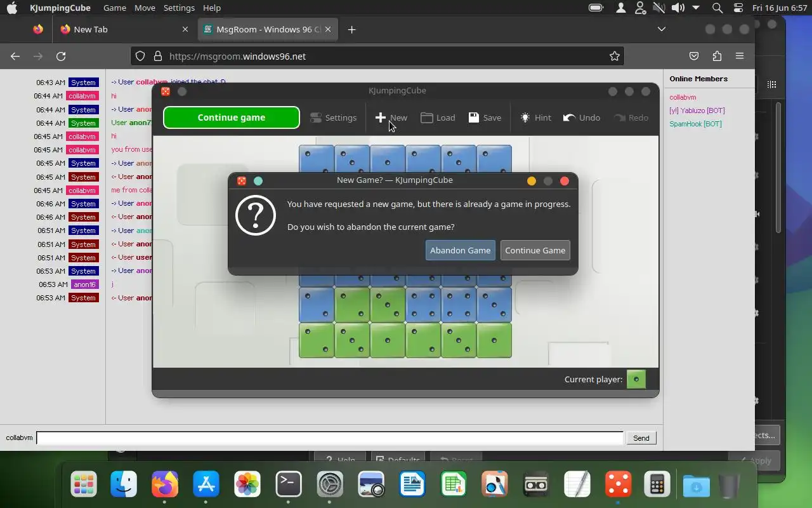Open the Load toolbar button
Screen dimensions: 812x508
[x=438, y=117]
